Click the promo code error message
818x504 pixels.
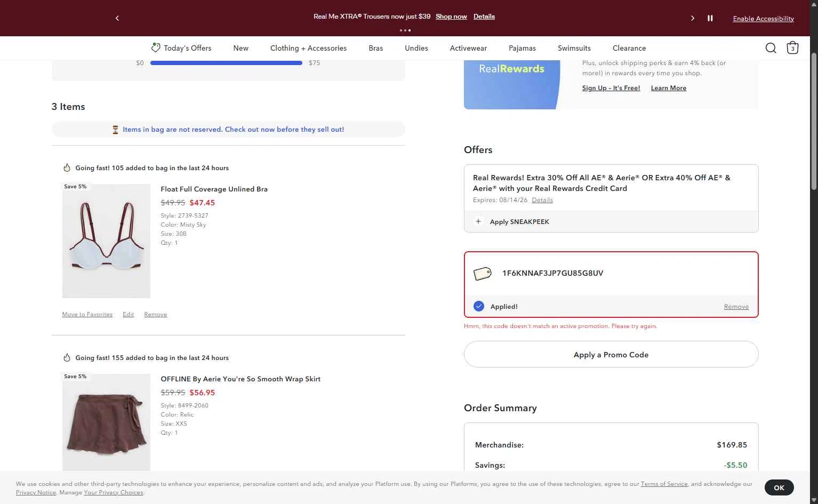click(560, 326)
